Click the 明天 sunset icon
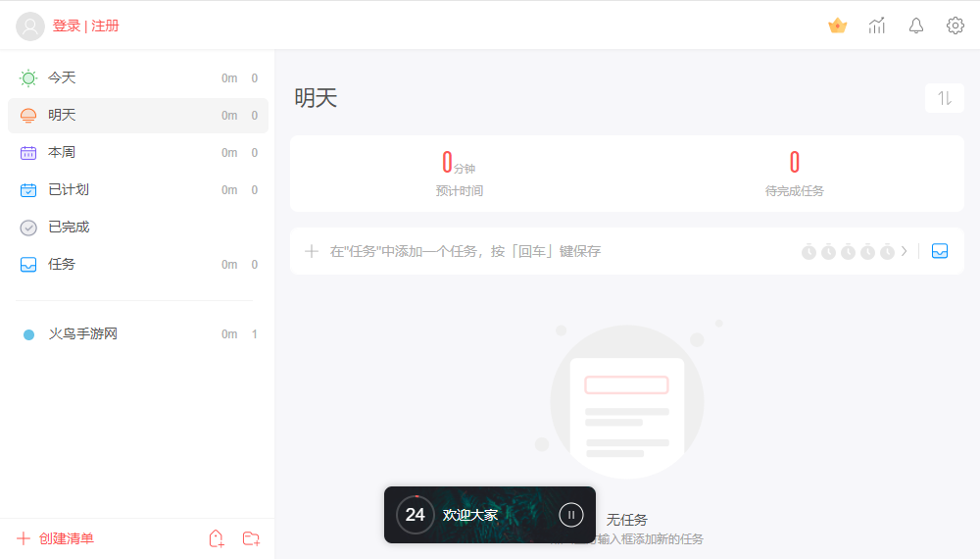Image resolution: width=980 pixels, height=559 pixels. tap(28, 116)
